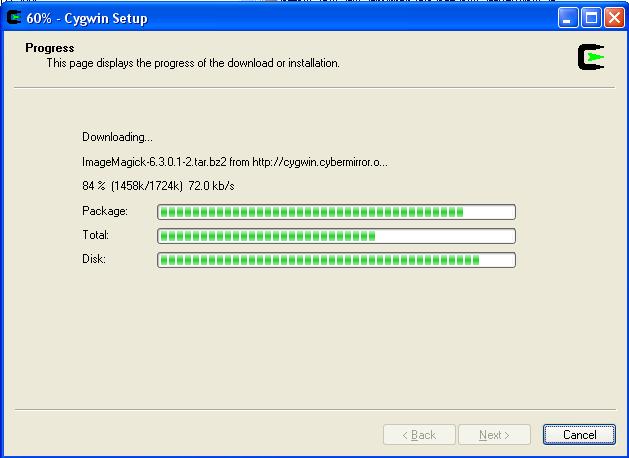Click the 'Downloading...' status text
The height and width of the screenshot is (458, 629).
click(118, 137)
